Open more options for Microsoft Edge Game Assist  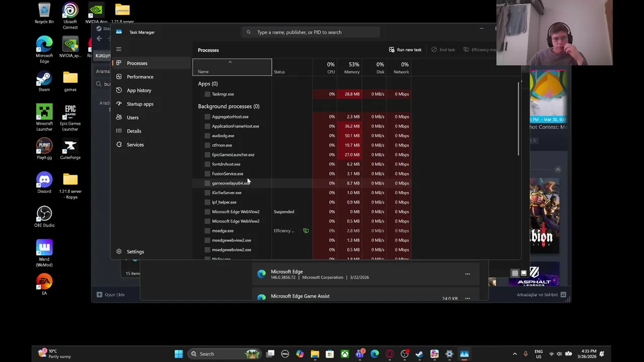(x=467, y=299)
